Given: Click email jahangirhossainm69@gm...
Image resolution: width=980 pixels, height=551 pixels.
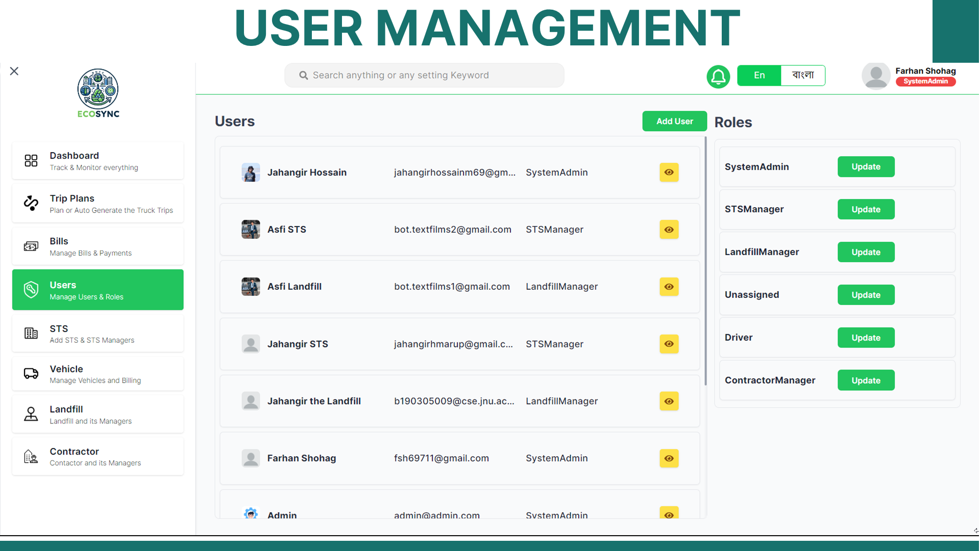Looking at the screenshot, I should tap(454, 172).
